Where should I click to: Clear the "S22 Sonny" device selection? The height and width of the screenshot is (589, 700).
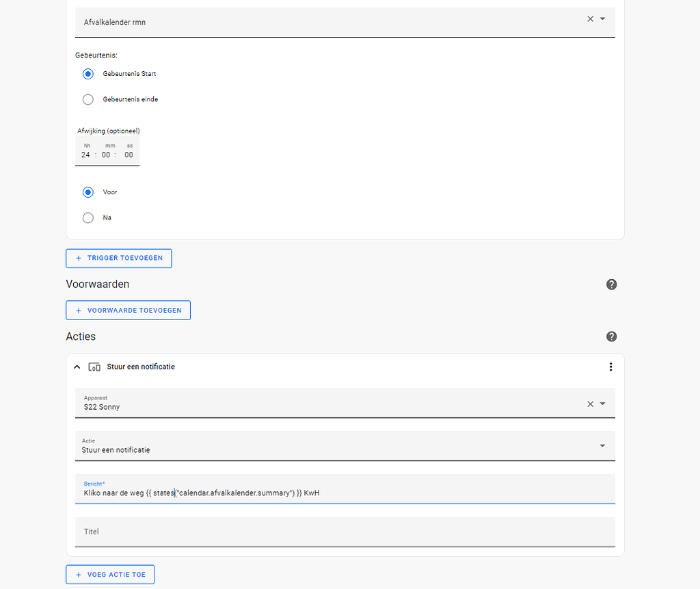click(x=590, y=404)
